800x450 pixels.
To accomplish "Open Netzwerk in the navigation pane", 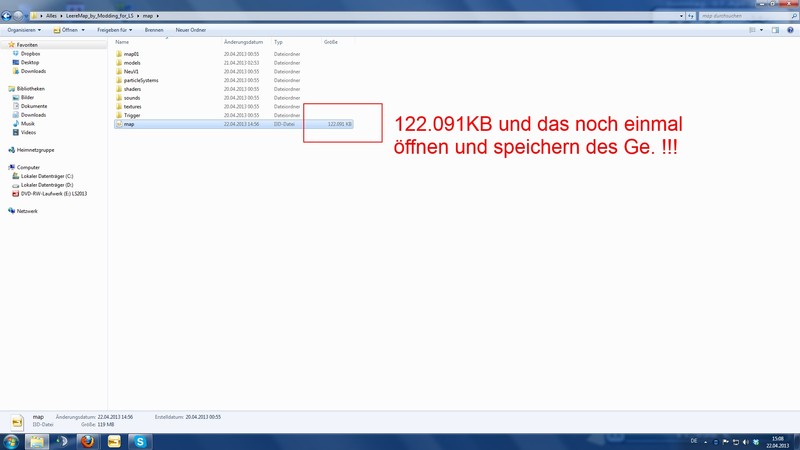I will click(x=27, y=211).
